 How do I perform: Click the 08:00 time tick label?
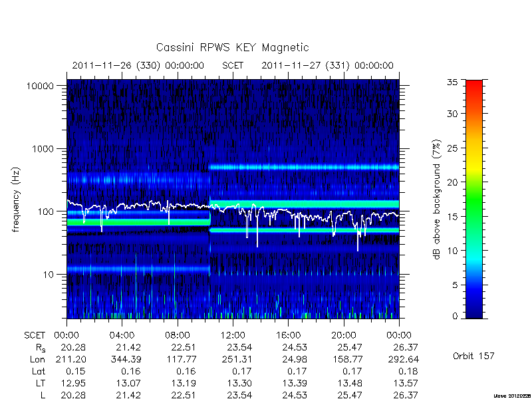[x=178, y=336]
